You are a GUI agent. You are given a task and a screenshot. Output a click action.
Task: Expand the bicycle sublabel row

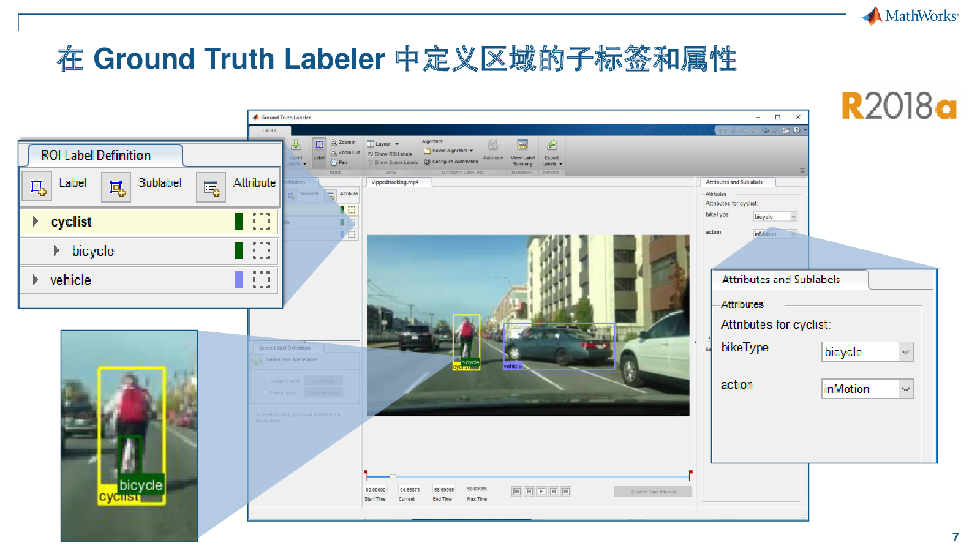click(x=56, y=250)
